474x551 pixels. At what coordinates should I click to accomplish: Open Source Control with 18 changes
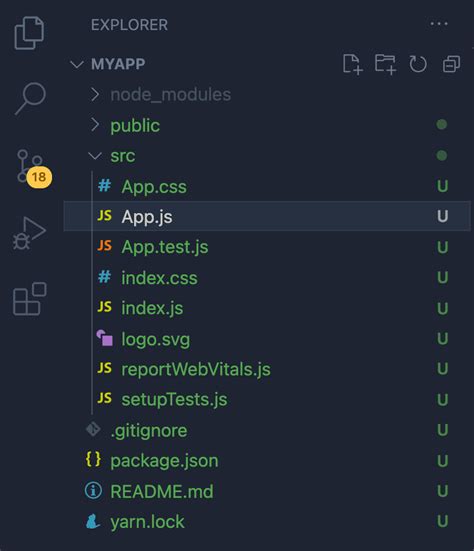34,168
